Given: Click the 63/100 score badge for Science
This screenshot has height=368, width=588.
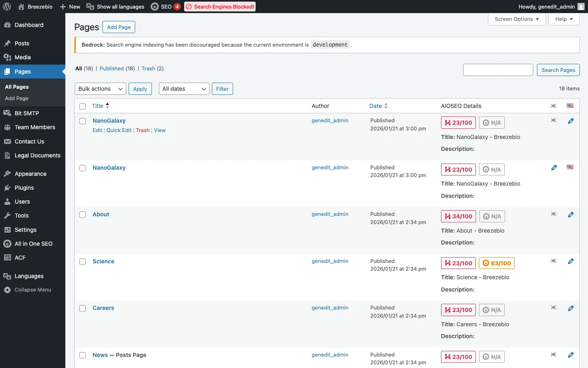Looking at the screenshot, I should click(x=497, y=263).
